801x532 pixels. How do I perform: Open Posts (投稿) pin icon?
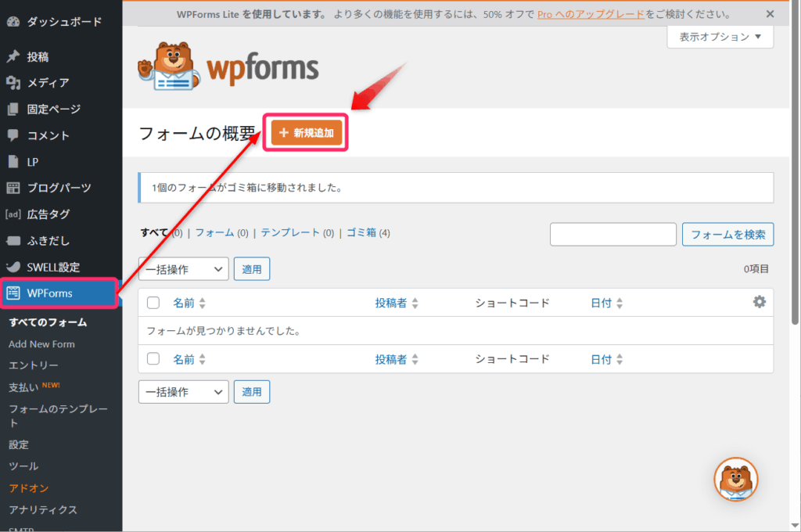(x=13, y=56)
